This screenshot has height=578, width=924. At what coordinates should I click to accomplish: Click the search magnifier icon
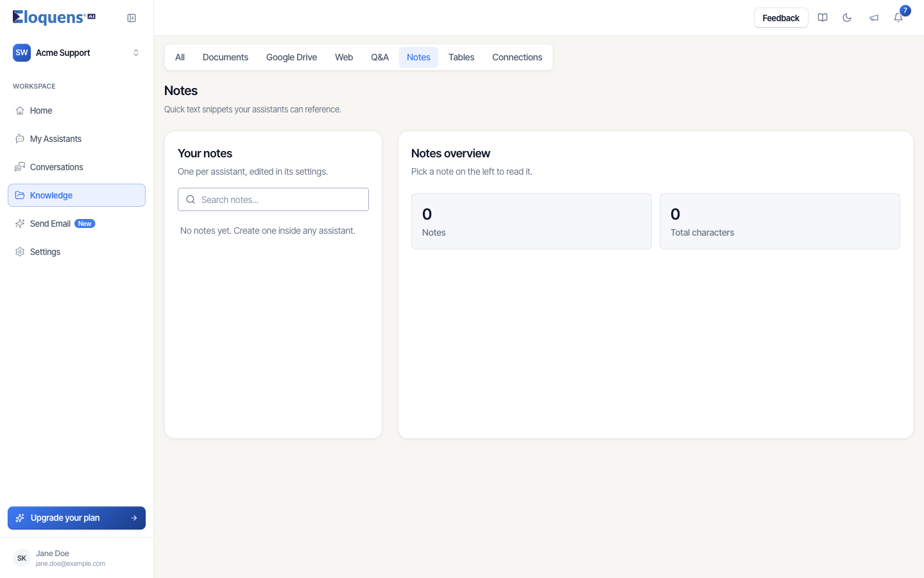191,200
